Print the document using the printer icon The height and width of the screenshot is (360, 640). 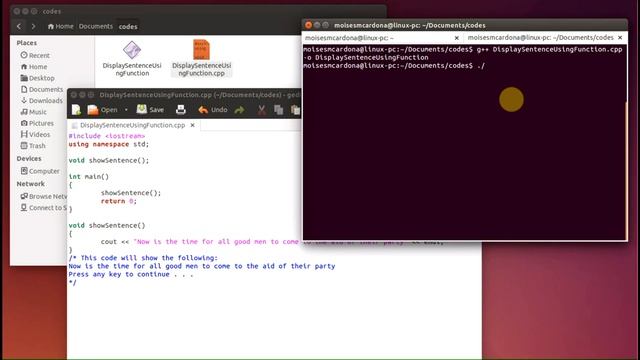[x=180, y=109]
